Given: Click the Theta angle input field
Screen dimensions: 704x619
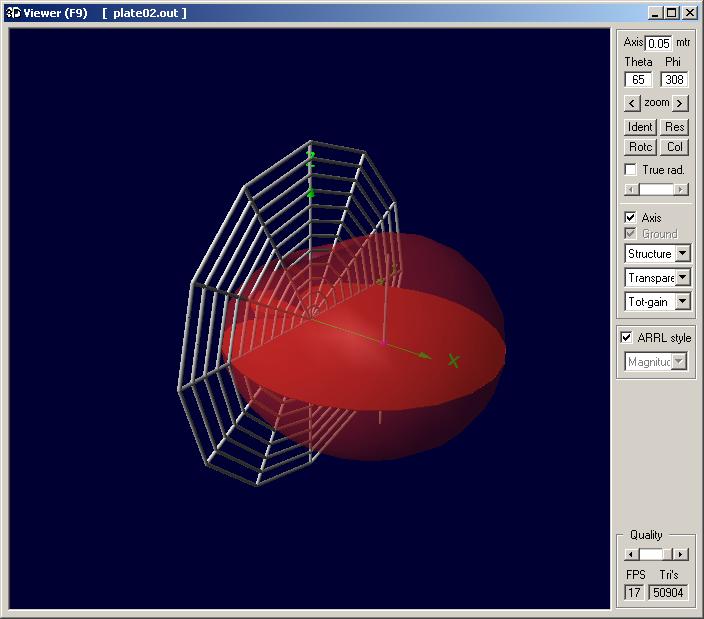Looking at the screenshot, I should coord(638,80).
